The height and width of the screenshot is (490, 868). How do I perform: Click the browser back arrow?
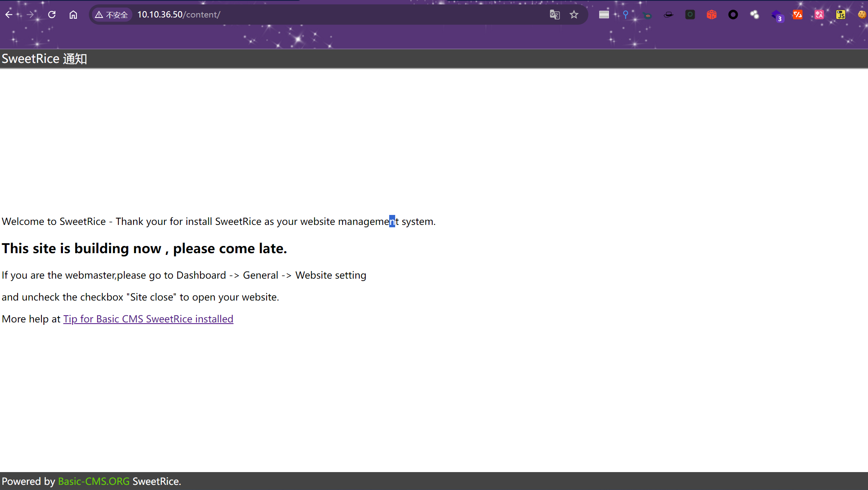tap(9, 15)
